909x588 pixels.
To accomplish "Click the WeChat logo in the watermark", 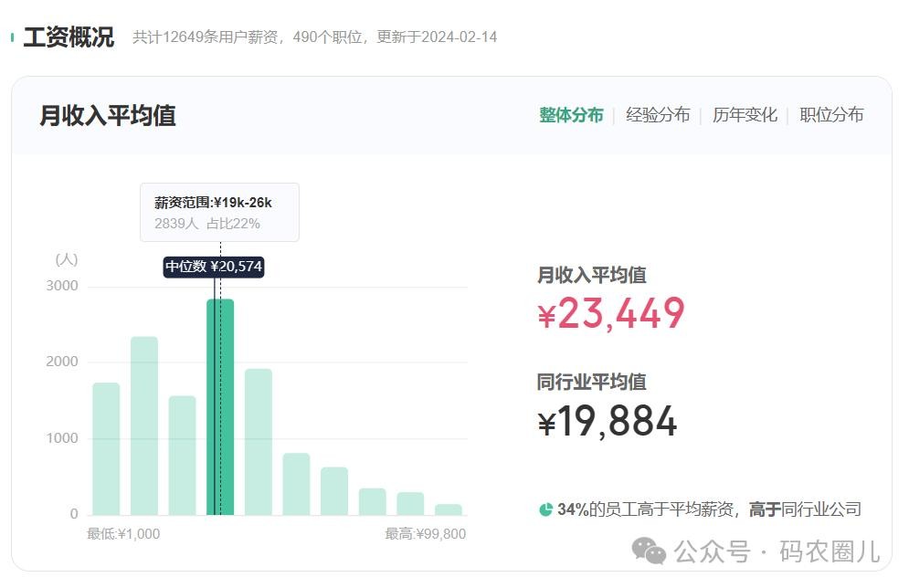I will [x=650, y=551].
